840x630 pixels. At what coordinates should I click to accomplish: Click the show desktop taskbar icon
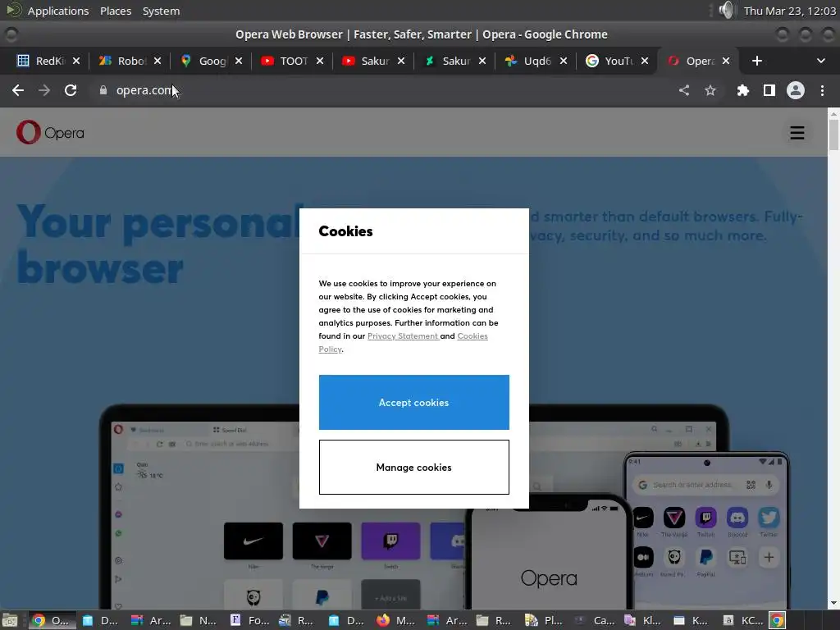(10, 620)
